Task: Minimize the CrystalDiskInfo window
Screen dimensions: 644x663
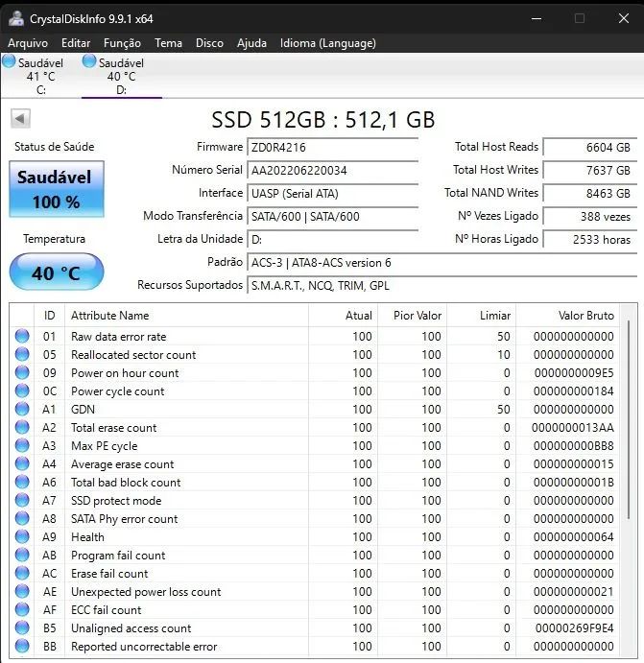Action: [537, 18]
